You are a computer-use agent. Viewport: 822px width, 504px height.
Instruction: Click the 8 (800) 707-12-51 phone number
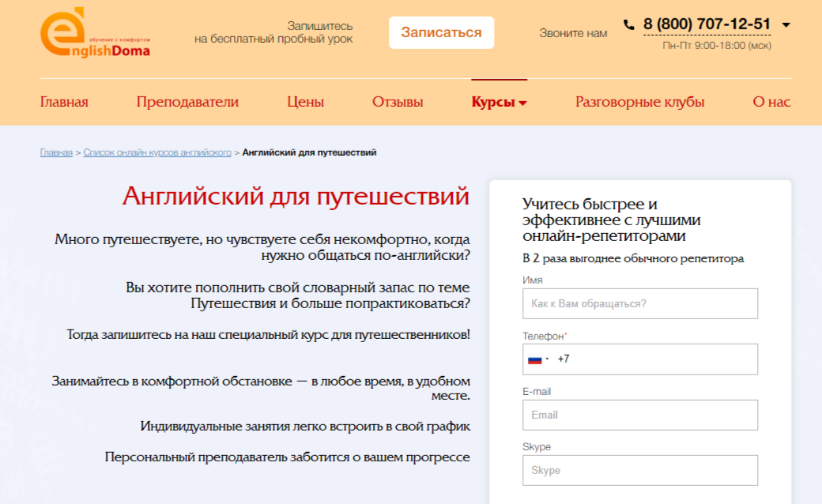(707, 24)
